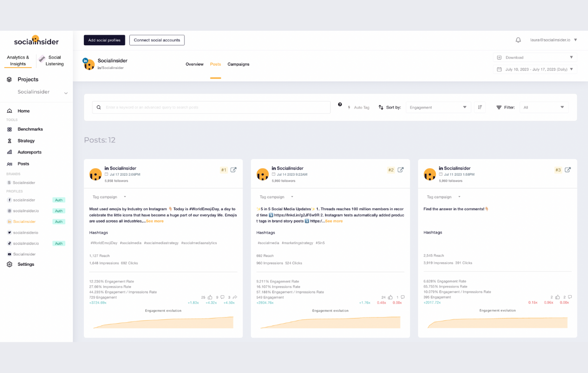Click the likes thumb icon on post #3
This screenshot has height=373, width=588.
click(x=557, y=297)
